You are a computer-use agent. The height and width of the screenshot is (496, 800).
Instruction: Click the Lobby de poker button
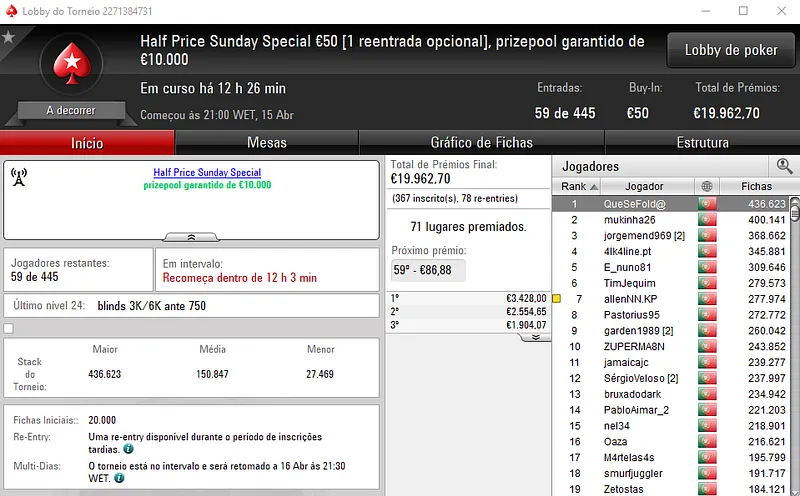731,51
